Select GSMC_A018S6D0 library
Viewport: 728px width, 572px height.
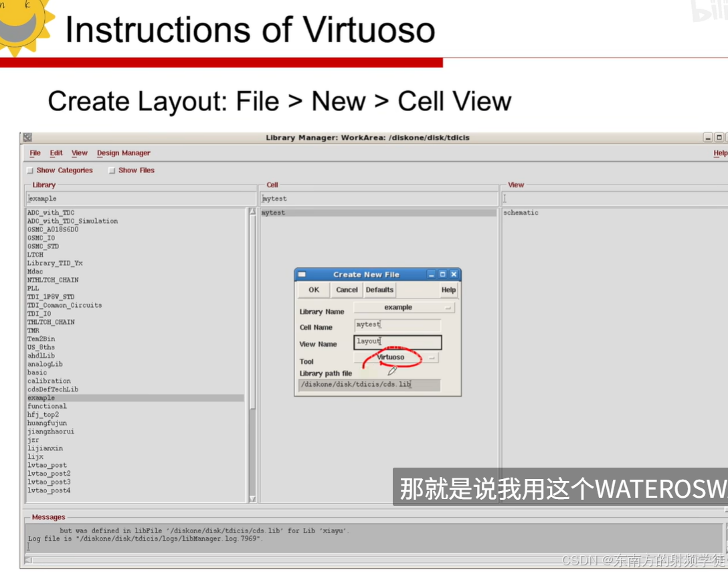53,229
